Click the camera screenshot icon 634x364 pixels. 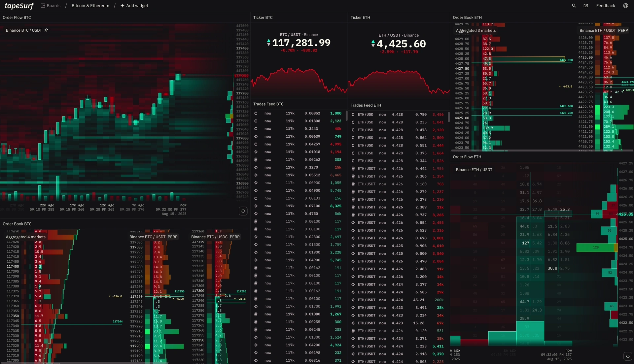tap(586, 6)
